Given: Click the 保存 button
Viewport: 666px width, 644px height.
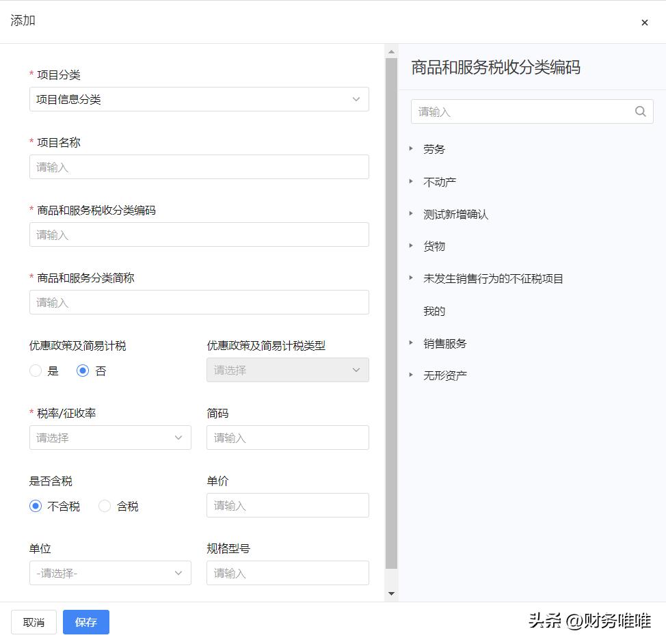Looking at the screenshot, I should [85, 623].
